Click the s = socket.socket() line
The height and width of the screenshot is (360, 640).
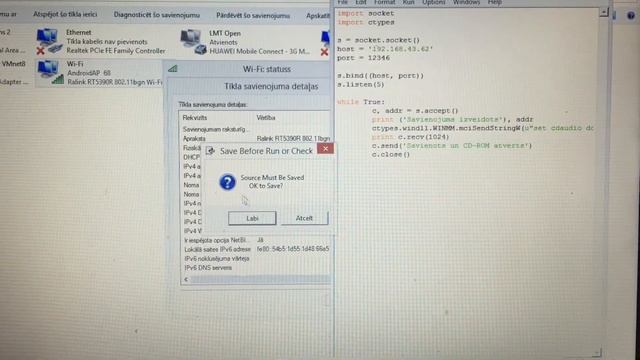pos(378,40)
